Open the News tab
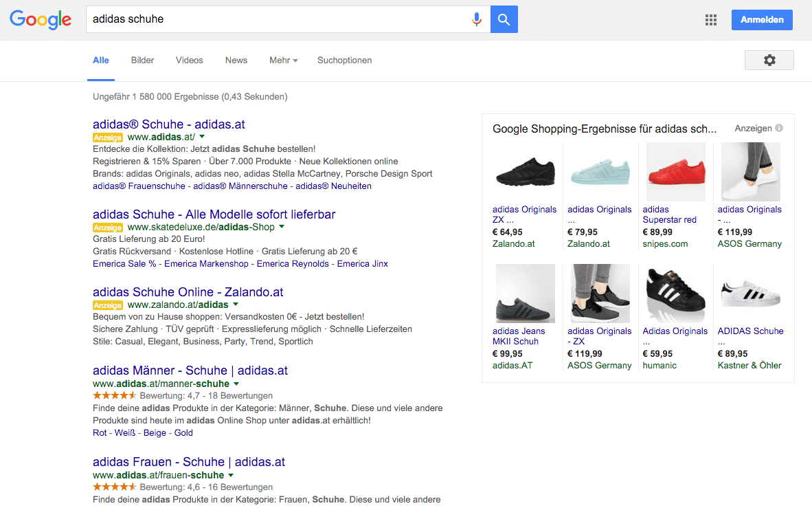Screen dimensions: 812x508 click(x=236, y=60)
